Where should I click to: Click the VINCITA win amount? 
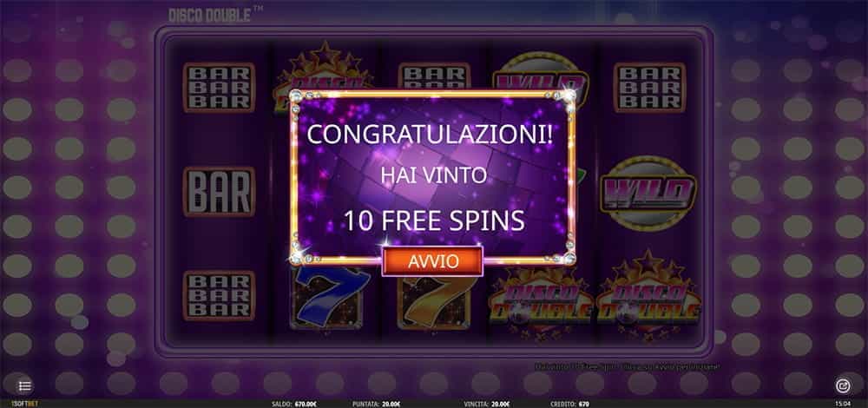(x=488, y=405)
